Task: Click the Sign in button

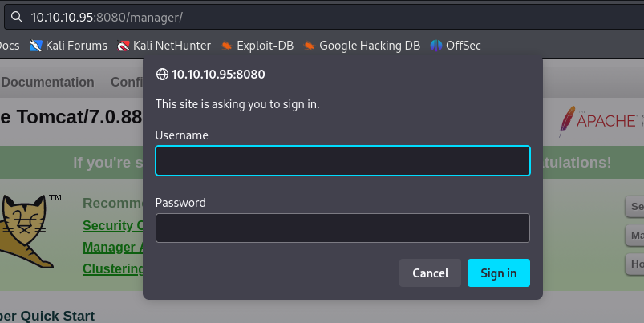Action: (x=499, y=273)
